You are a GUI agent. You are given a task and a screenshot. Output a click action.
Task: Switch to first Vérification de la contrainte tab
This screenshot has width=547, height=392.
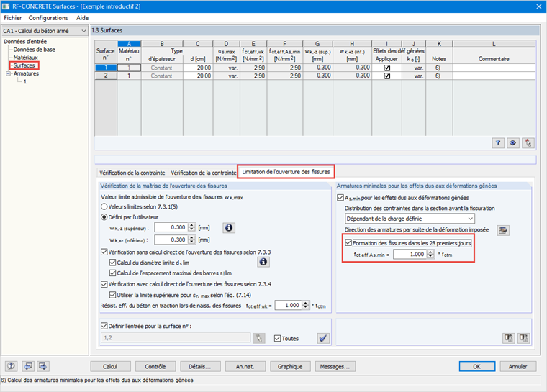(132, 173)
